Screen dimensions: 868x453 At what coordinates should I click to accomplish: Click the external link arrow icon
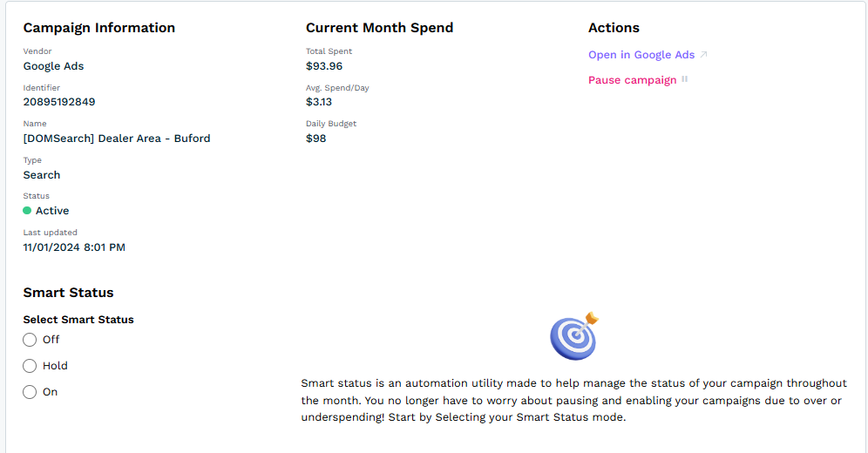(704, 55)
